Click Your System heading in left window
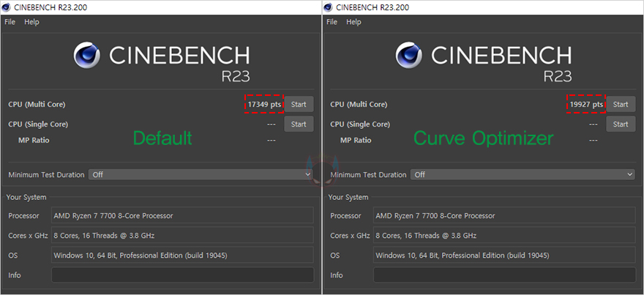The image size is (644, 295). pos(26,198)
